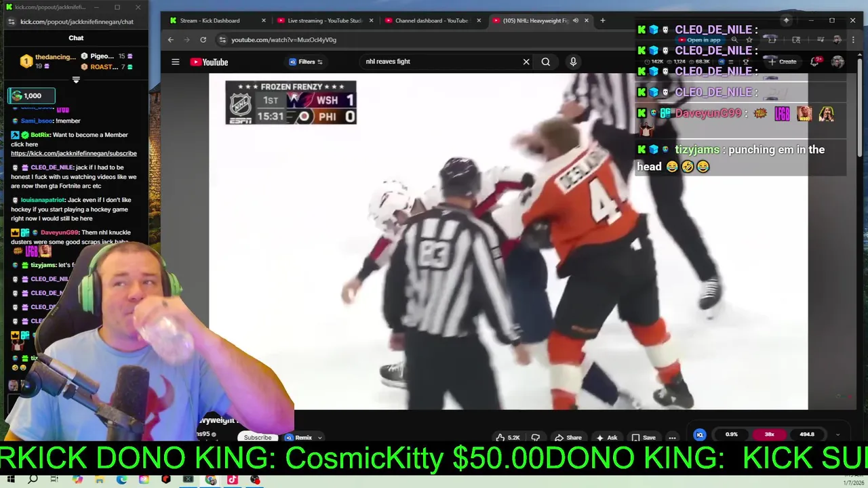868x488 pixels.
Task: Open site info icon beside the URL
Action: [221, 39]
